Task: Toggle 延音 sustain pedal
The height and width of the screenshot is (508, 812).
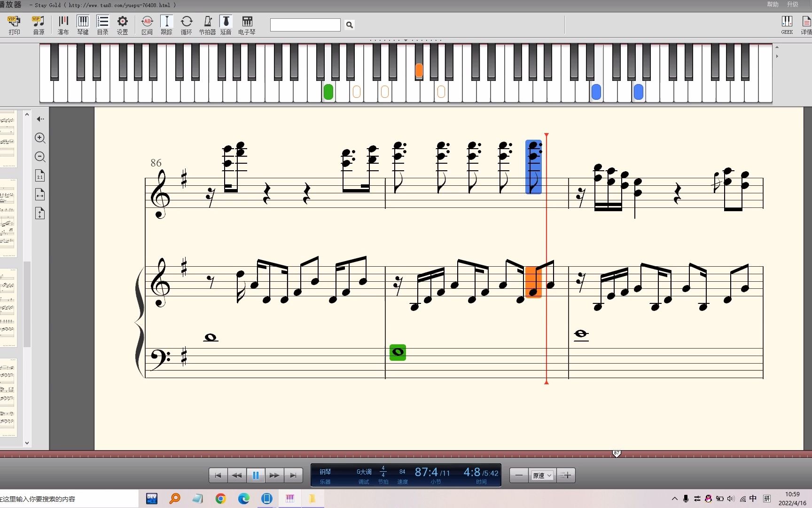Action: click(x=226, y=25)
